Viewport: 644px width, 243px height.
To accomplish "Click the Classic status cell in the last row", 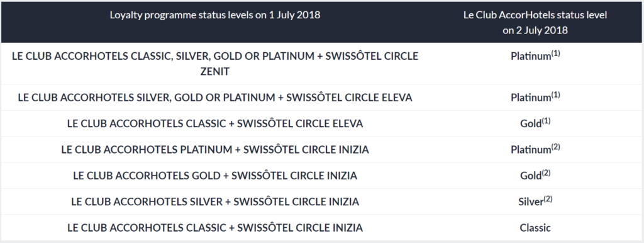I will coord(535,228).
